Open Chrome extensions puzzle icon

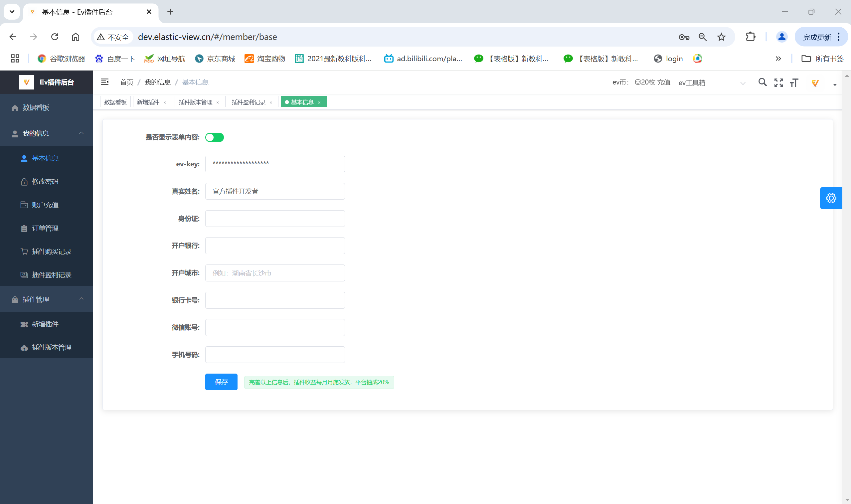pos(751,37)
